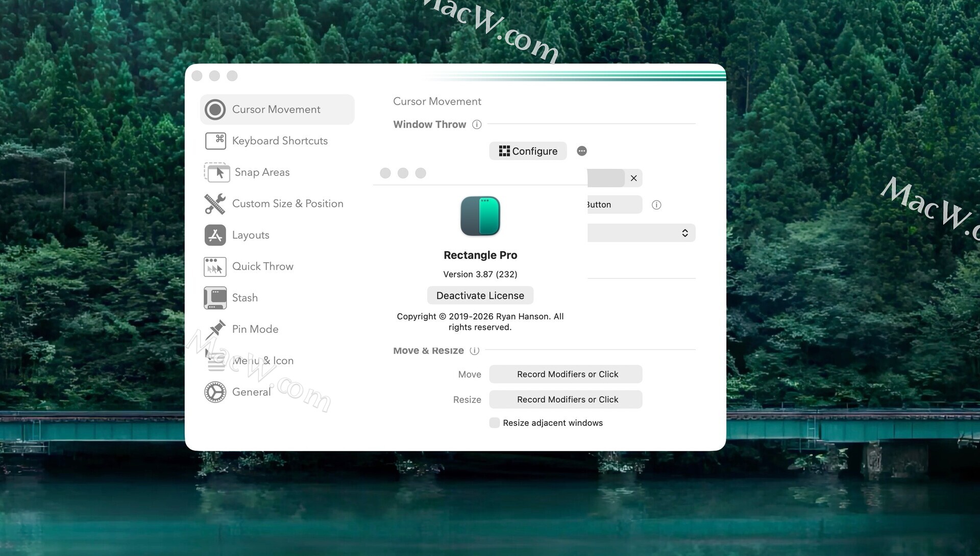
Task: Close the About Rectangle Pro dialog
Action: point(385,173)
